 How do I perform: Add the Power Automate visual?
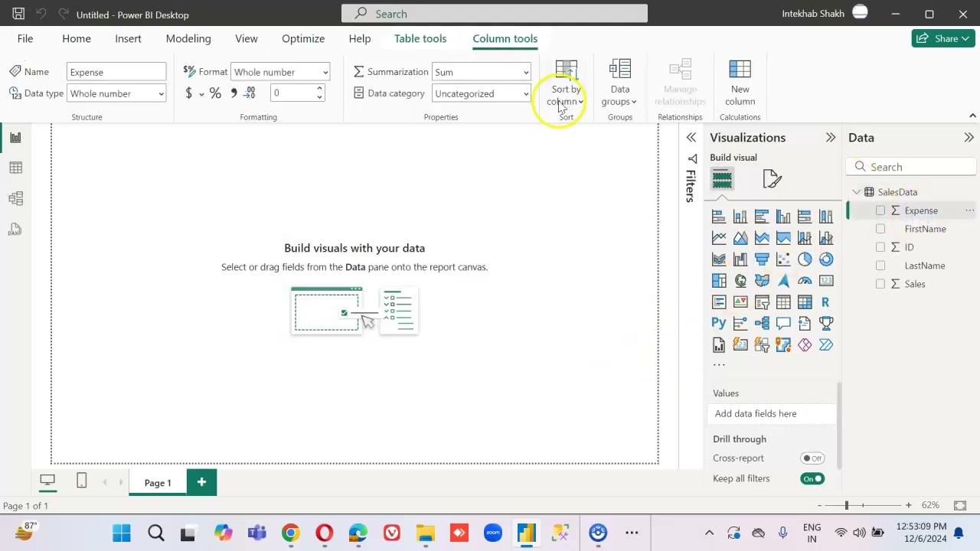pos(826,345)
